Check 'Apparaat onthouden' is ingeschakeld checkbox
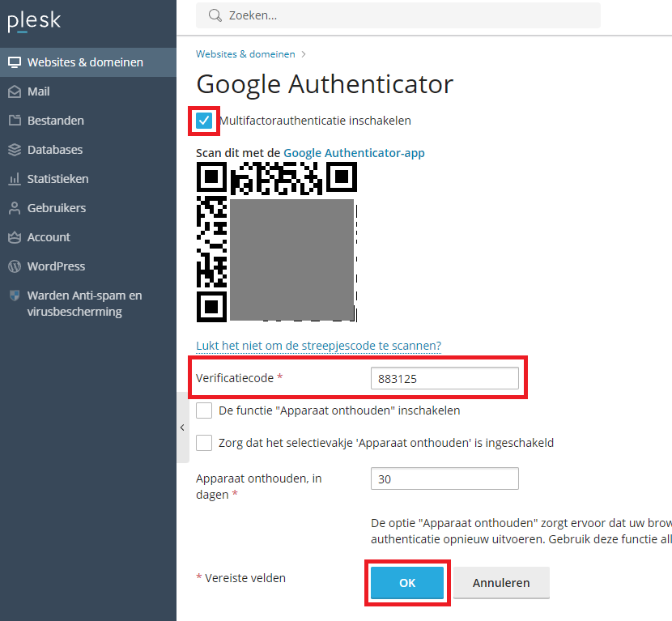The width and height of the screenshot is (672, 621). [204, 443]
